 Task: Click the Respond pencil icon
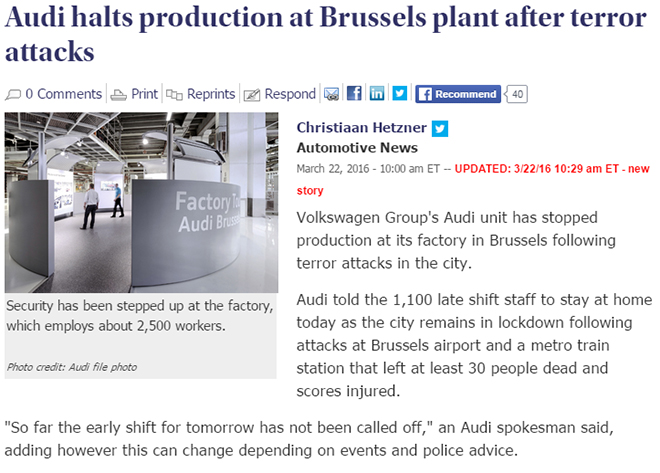pos(252,95)
